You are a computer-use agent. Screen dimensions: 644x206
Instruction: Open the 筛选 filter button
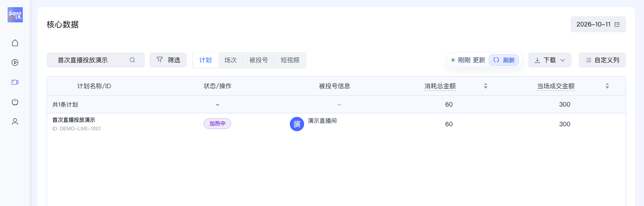click(x=168, y=60)
